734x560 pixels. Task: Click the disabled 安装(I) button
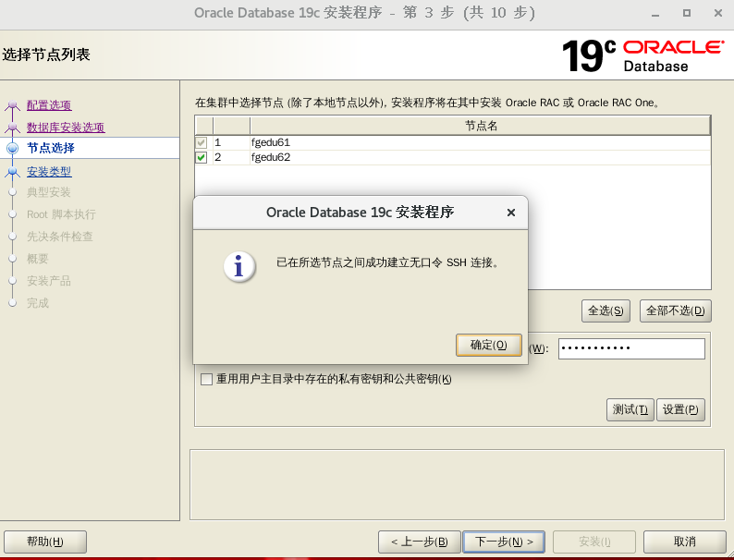pyautogui.click(x=594, y=542)
